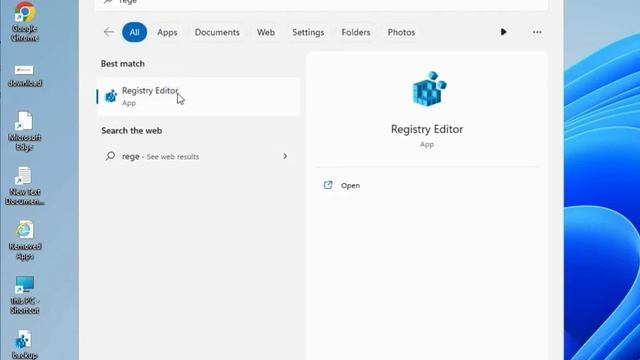Switch to the Web filter tab
This screenshot has width=640, height=360.
(266, 32)
